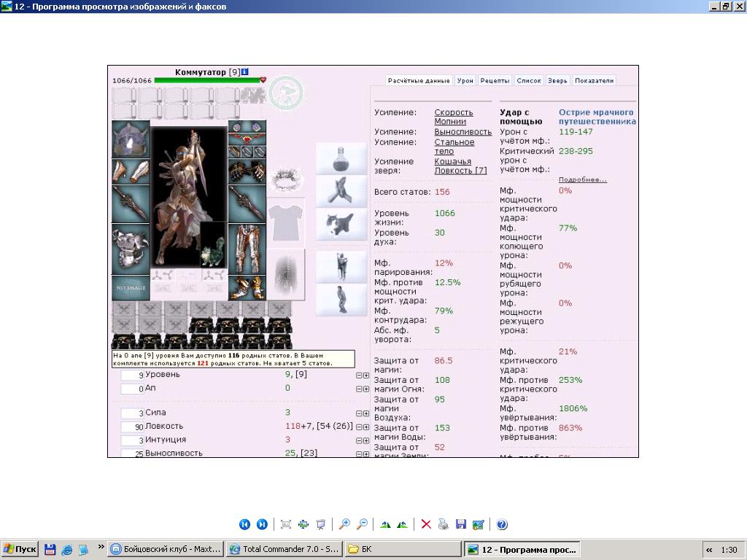Click the Ловкость value input field
Screen dimensions: 747x560
click(x=133, y=427)
